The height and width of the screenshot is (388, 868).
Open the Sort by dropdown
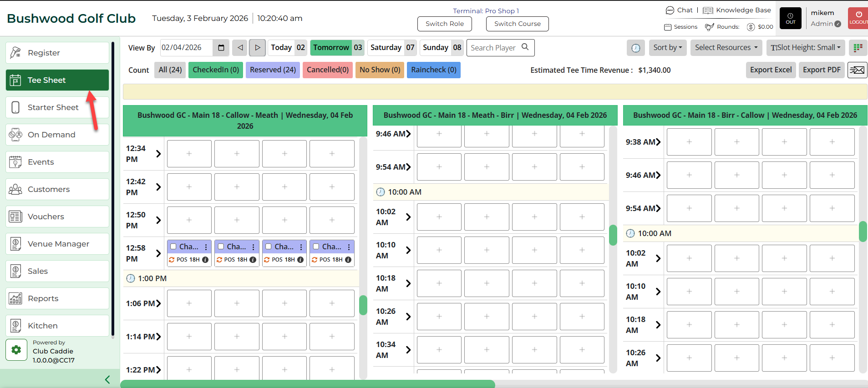[668, 48]
